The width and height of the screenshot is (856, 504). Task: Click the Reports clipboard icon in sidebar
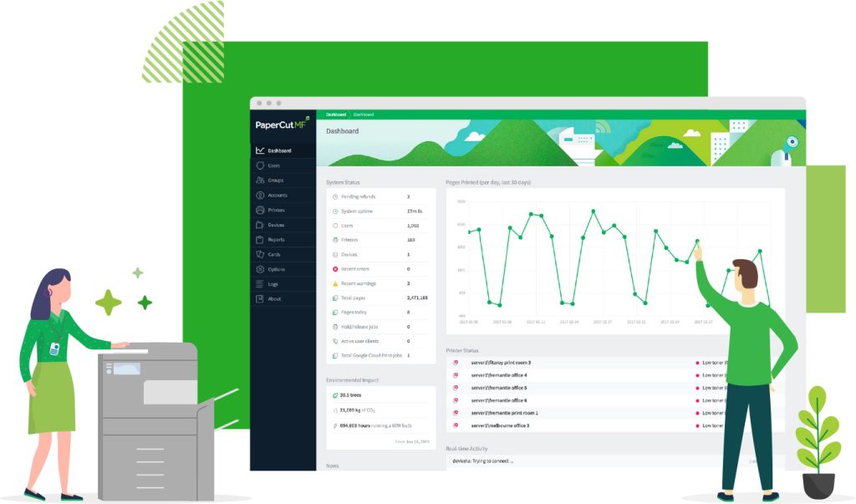(260, 240)
